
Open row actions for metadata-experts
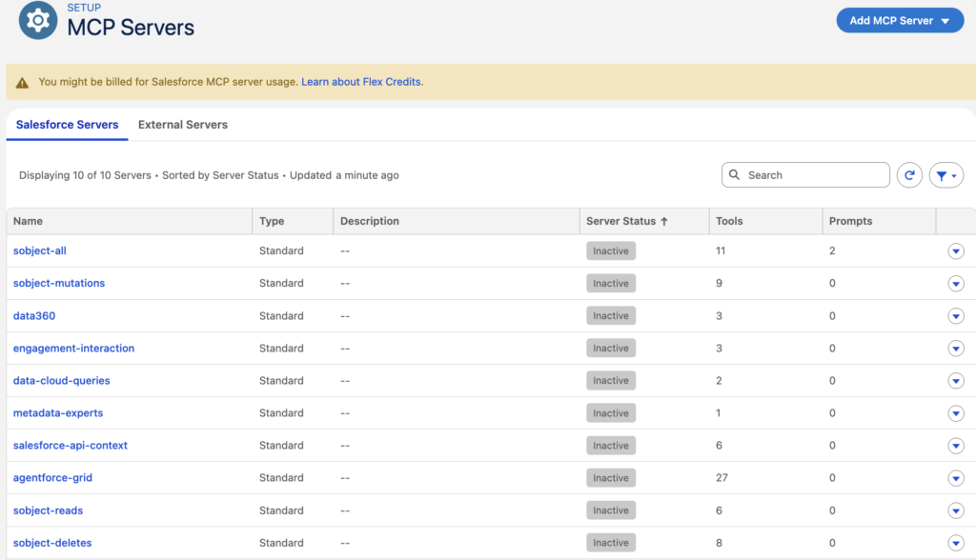[x=956, y=413]
